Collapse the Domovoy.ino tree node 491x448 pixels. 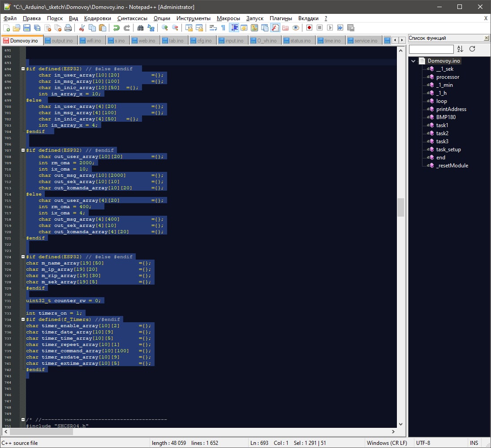pos(413,61)
